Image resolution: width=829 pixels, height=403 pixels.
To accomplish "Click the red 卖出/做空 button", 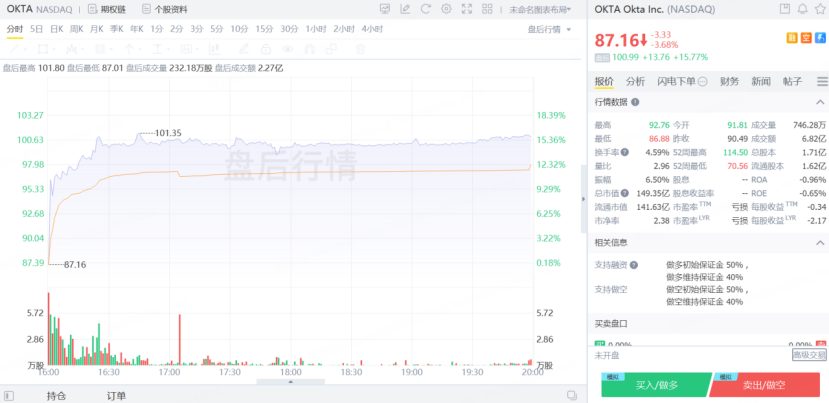I will coord(764,385).
